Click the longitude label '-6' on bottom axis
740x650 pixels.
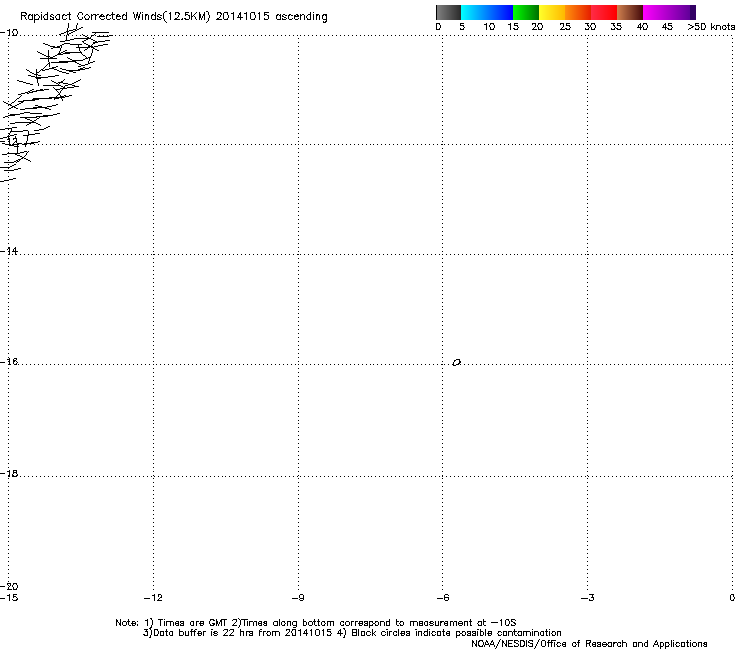[443, 598]
